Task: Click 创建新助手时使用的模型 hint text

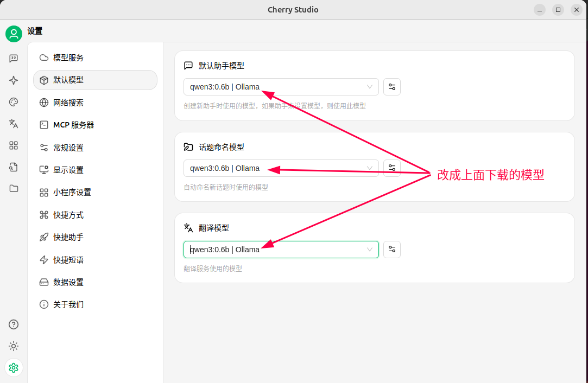Action: click(x=275, y=106)
